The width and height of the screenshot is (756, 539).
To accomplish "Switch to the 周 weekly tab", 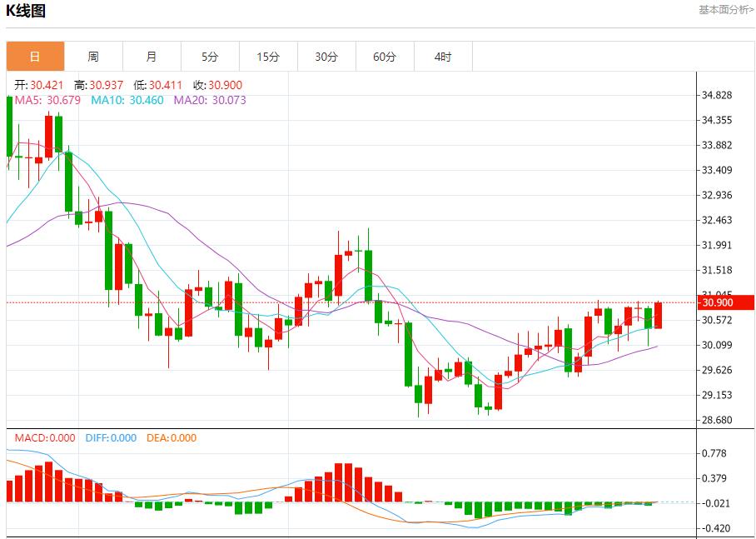I will pos(93,57).
